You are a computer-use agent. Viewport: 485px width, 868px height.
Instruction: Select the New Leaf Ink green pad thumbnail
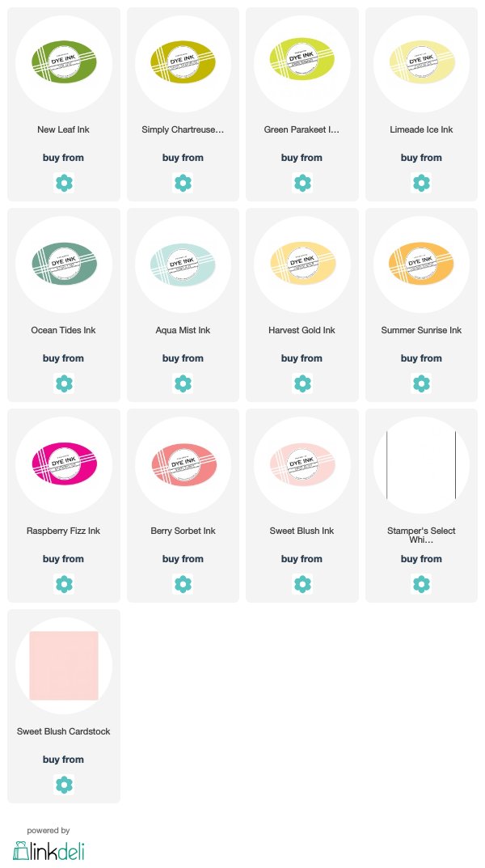pyautogui.click(x=64, y=62)
